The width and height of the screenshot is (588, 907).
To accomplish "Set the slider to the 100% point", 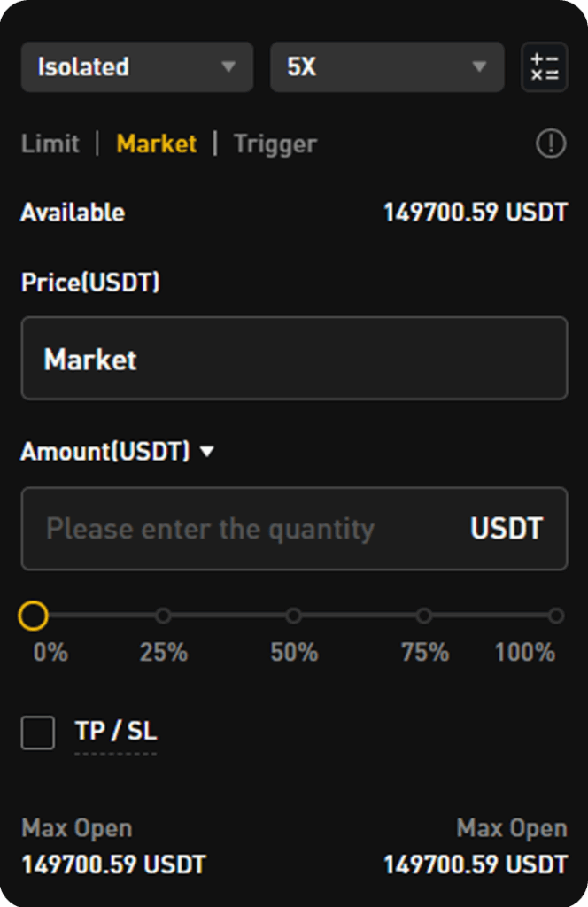I will click(555, 616).
